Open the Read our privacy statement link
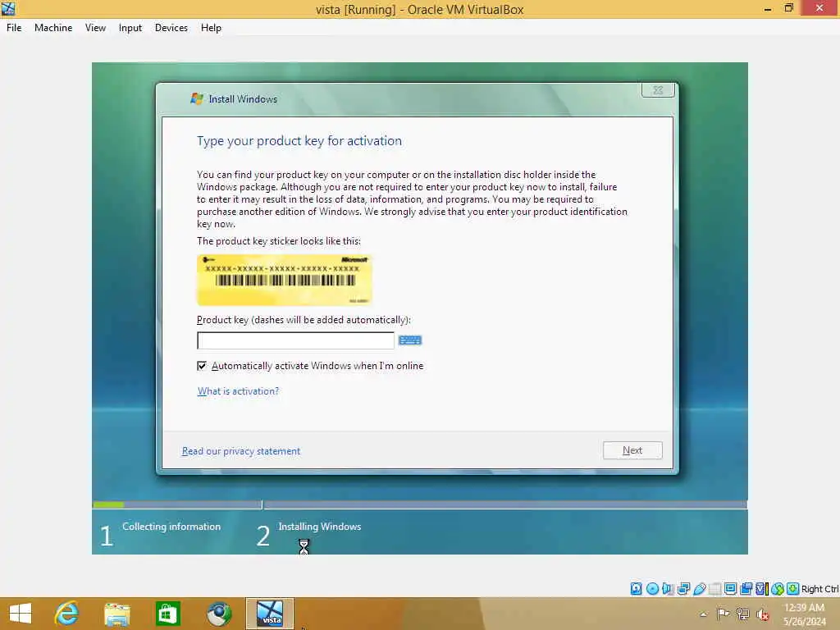Screen dimensions: 840x630 pyautogui.click(x=241, y=451)
